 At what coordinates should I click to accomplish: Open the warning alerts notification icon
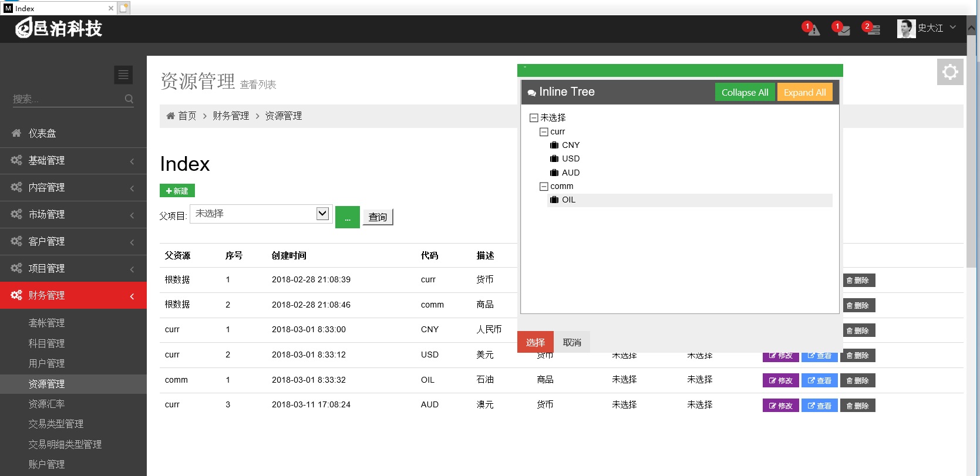click(x=813, y=29)
